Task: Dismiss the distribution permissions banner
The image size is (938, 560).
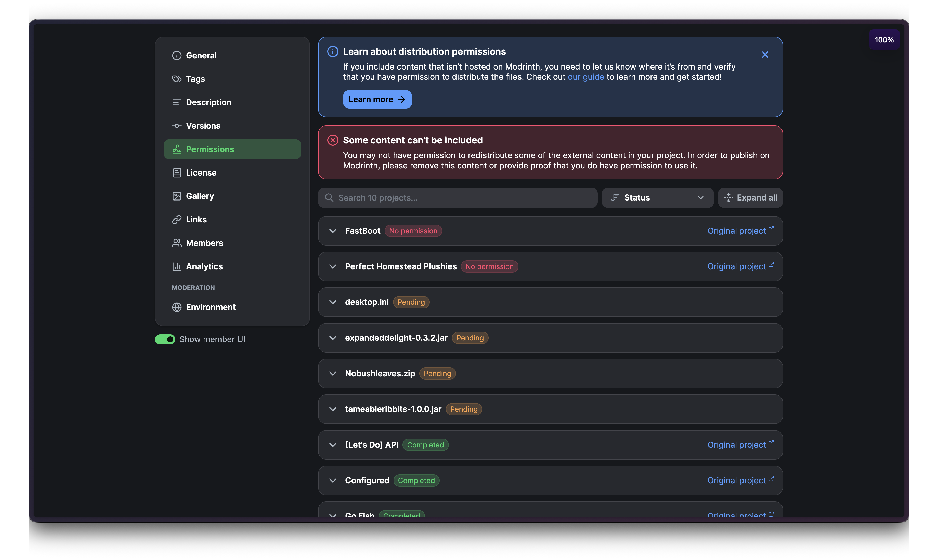Action: click(765, 55)
